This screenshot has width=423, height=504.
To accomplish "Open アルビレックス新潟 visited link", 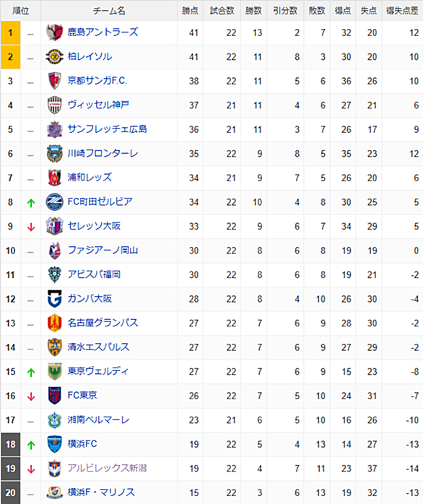I will [107, 468].
